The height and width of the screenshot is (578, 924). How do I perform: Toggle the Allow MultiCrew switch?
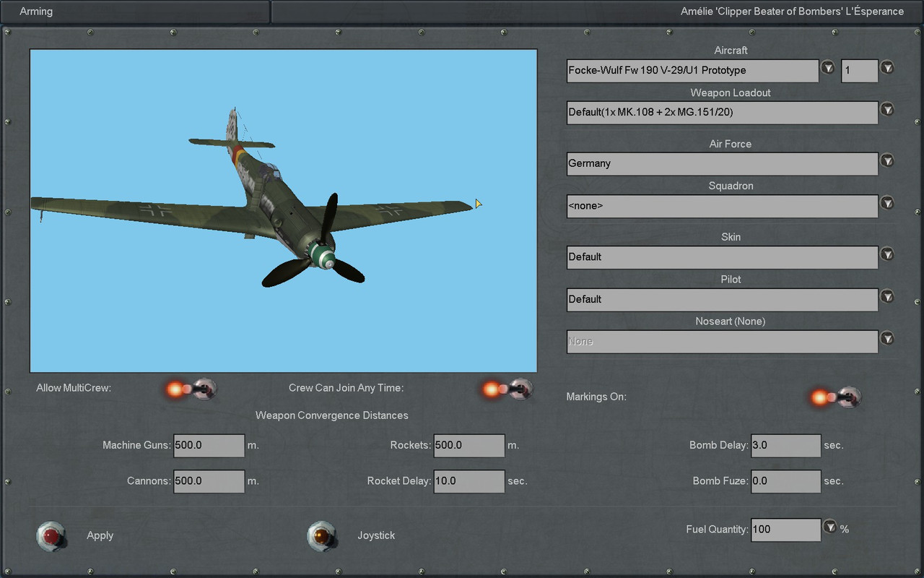[191, 389]
